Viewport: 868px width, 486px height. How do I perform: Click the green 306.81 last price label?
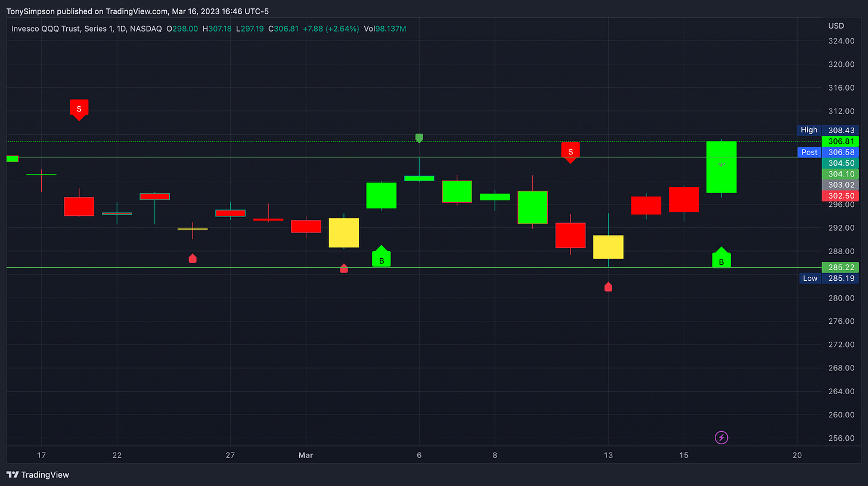coord(840,141)
